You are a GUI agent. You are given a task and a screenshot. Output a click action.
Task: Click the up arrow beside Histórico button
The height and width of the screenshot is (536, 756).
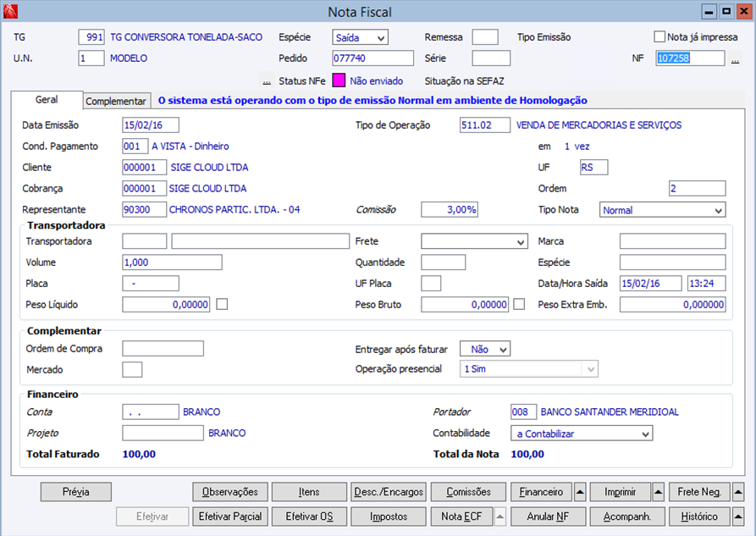[x=737, y=517]
